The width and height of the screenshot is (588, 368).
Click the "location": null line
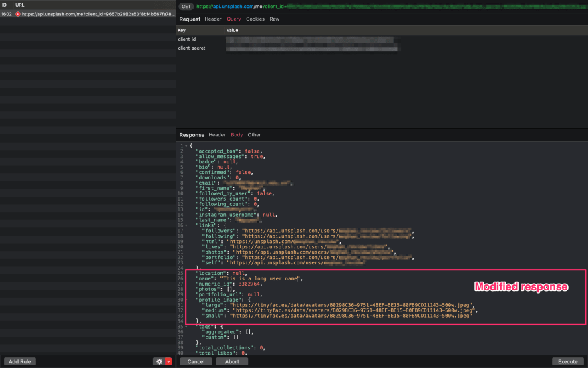click(x=221, y=274)
